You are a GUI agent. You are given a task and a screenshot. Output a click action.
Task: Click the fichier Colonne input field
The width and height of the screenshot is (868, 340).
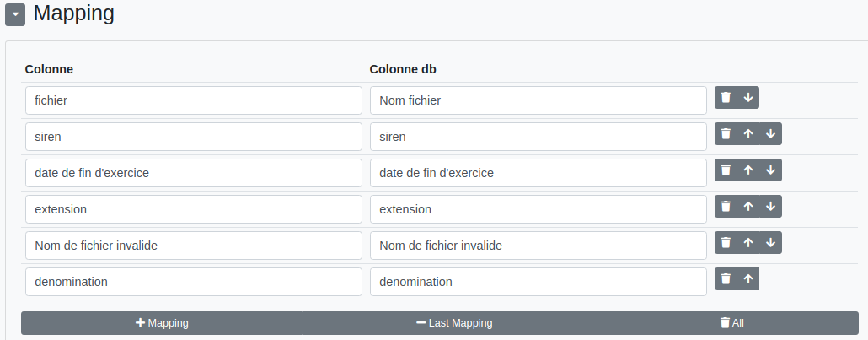(193, 100)
